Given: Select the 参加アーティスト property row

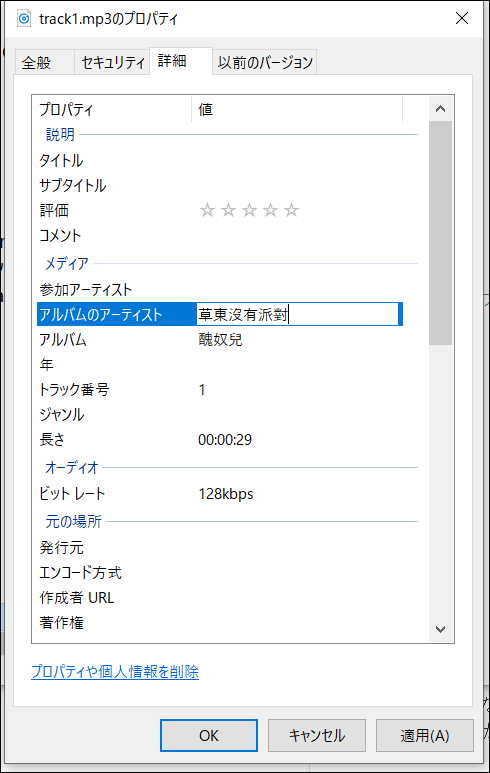Looking at the screenshot, I should 220,289.
